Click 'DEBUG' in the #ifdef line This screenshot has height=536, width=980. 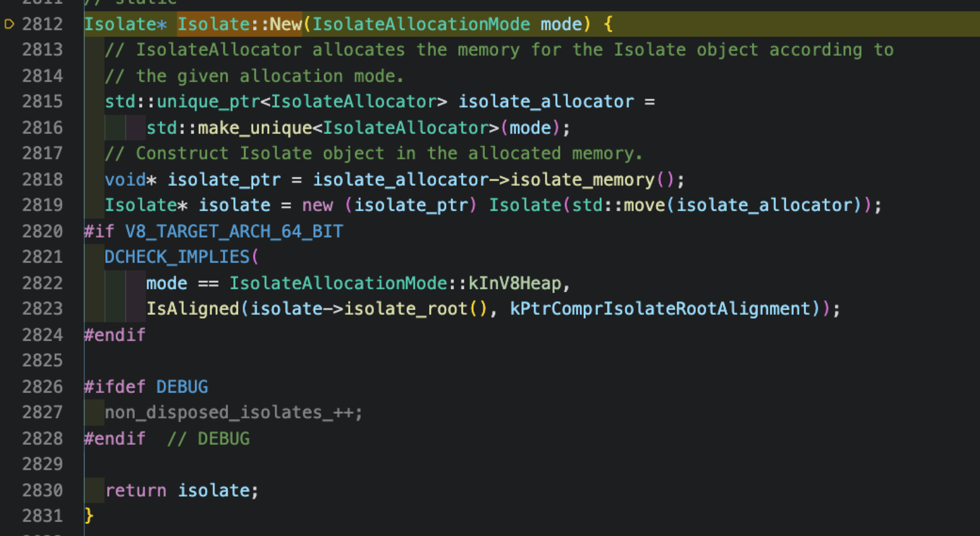(x=182, y=387)
